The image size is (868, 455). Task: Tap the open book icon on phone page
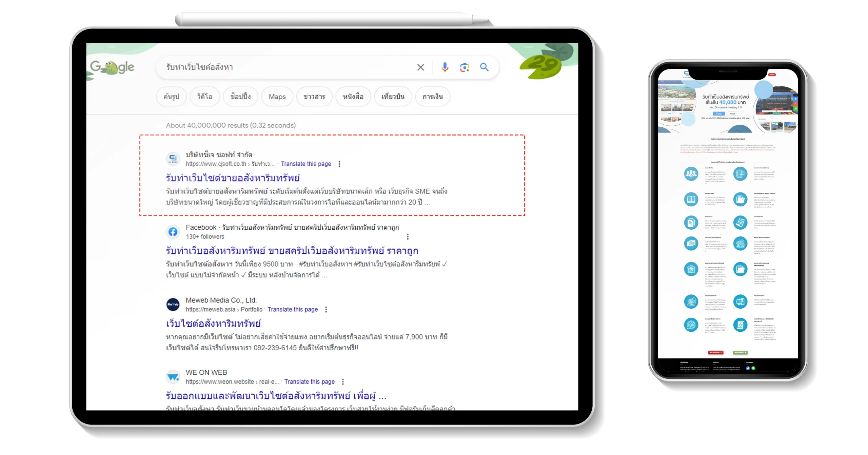[x=691, y=199]
